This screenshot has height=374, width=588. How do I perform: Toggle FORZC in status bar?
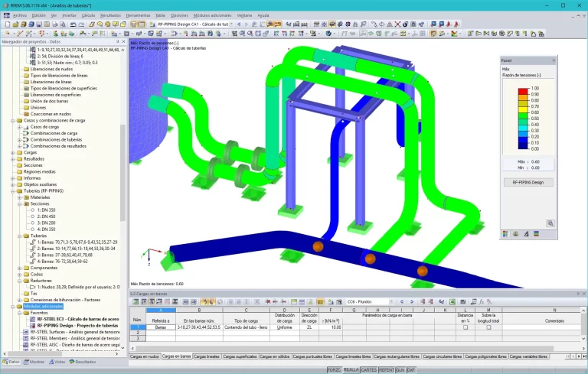point(334,370)
